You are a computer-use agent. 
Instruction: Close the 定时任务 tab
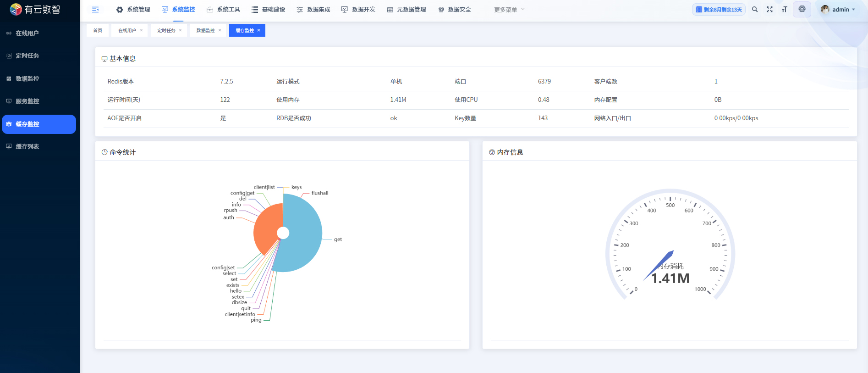181,30
